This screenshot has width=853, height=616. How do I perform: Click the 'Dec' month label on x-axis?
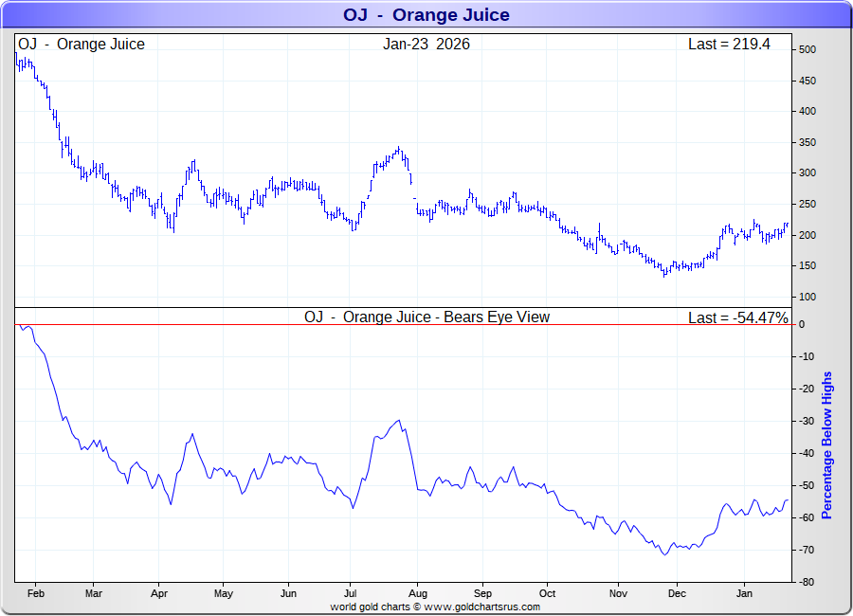coord(677,593)
